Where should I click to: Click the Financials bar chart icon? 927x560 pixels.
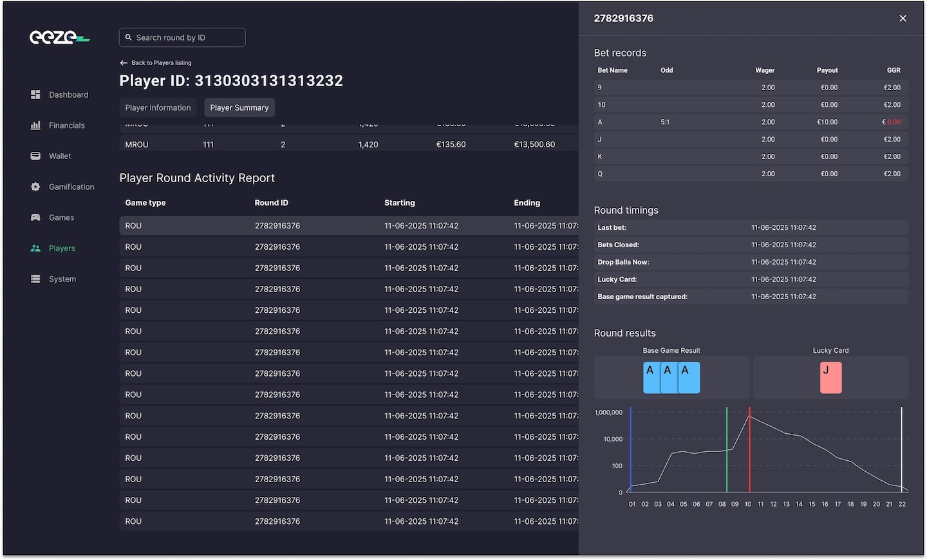(35, 126)
